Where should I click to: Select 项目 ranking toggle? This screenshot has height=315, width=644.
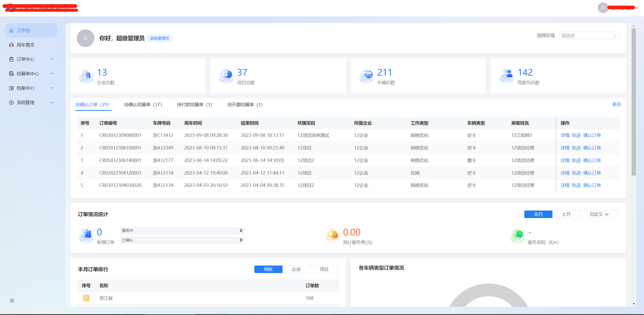click(324, 269)
